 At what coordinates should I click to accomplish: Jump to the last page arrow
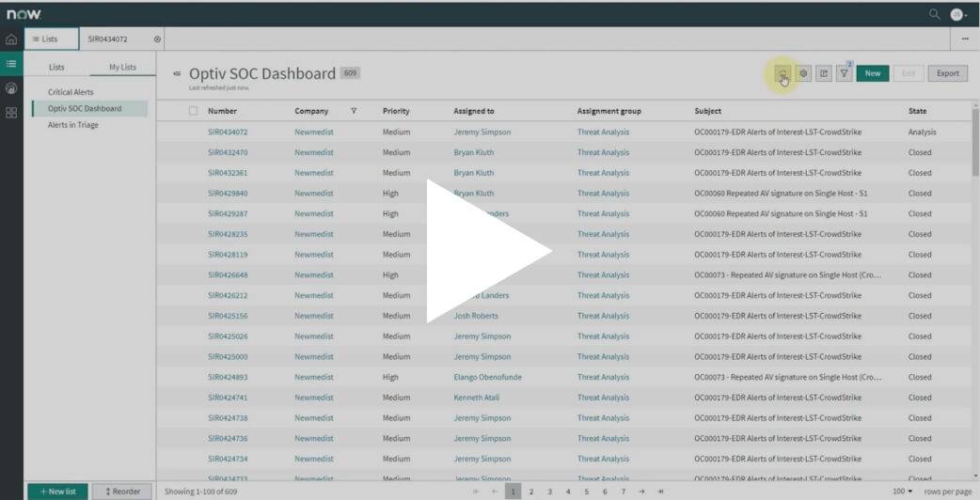(660, 492)
